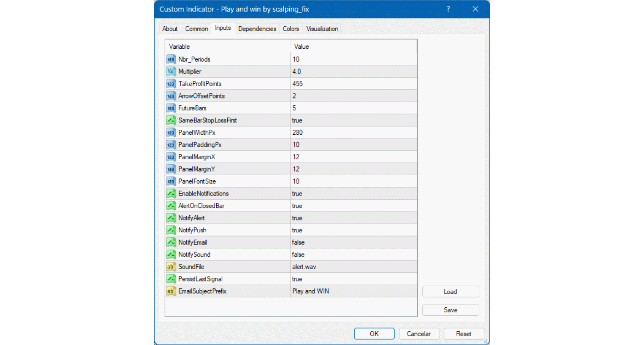Open the AlertOnClosedBar value dropdown

coord(353,206)
